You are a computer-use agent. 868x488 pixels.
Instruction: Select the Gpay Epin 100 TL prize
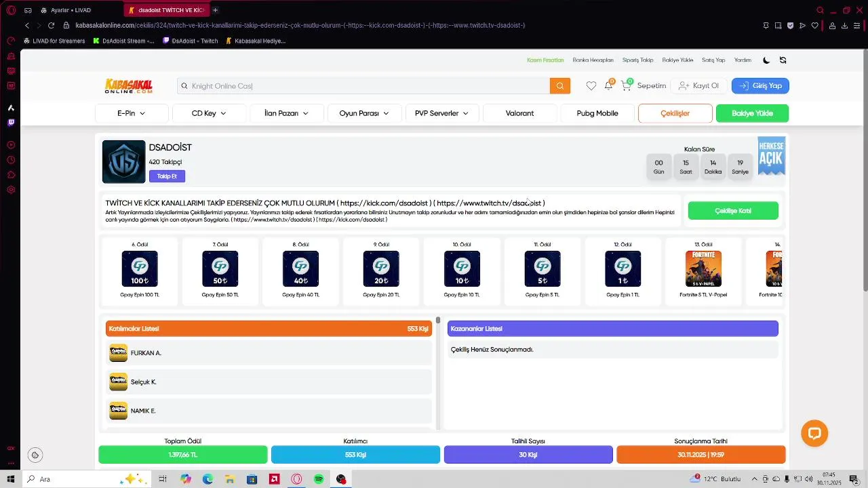(x=140, y=270)
